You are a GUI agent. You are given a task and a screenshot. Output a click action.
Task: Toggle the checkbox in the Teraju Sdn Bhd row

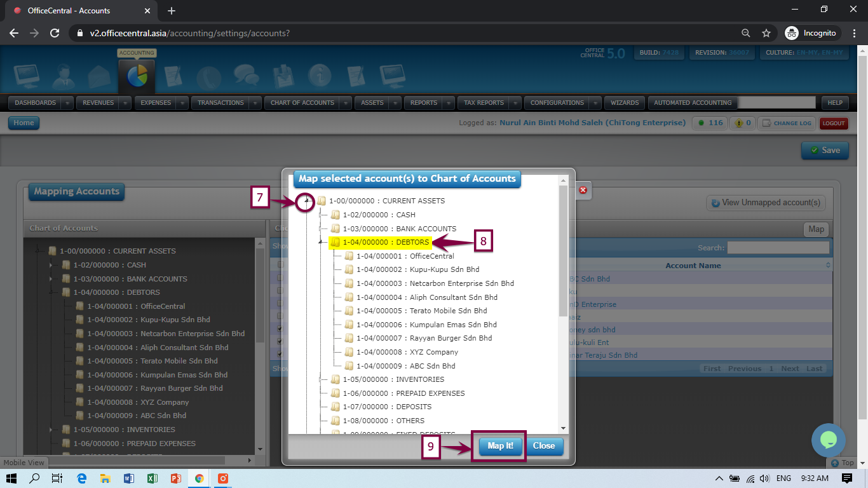pyautogui.click(x=280, y=354)
